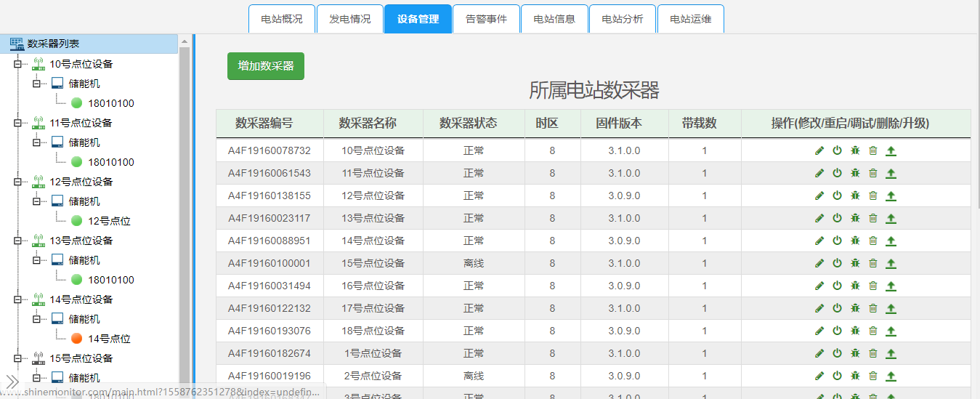This screenshot has width=980, height=399.
Task: Delete the 17号点位设备 row
Action: 873,309
